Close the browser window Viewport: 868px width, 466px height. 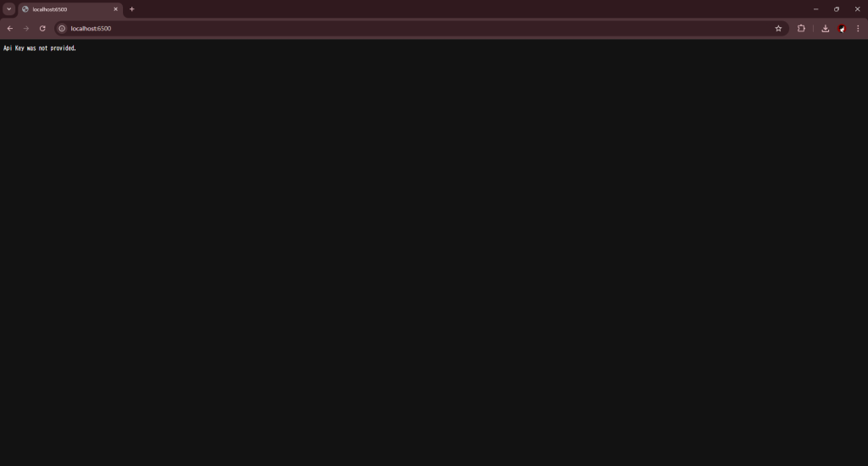point(858,8)
